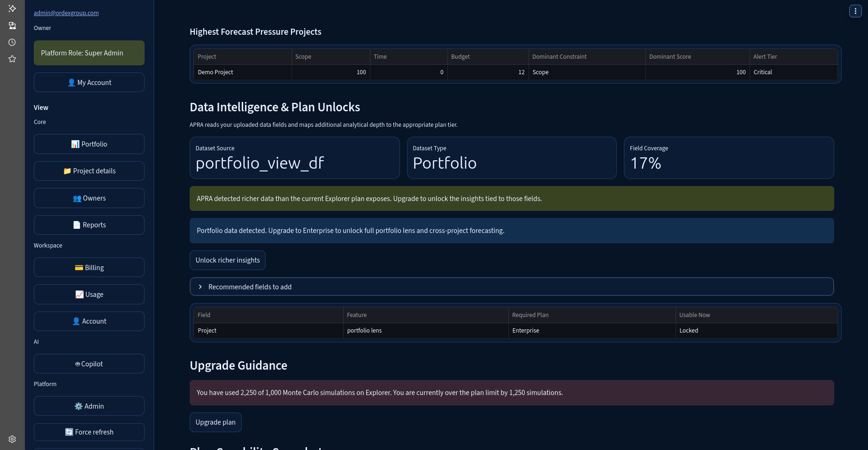This screenshot has width=868, height=450.
Task: Open settings gear in left rail
Action: click(x=12, y=439)
